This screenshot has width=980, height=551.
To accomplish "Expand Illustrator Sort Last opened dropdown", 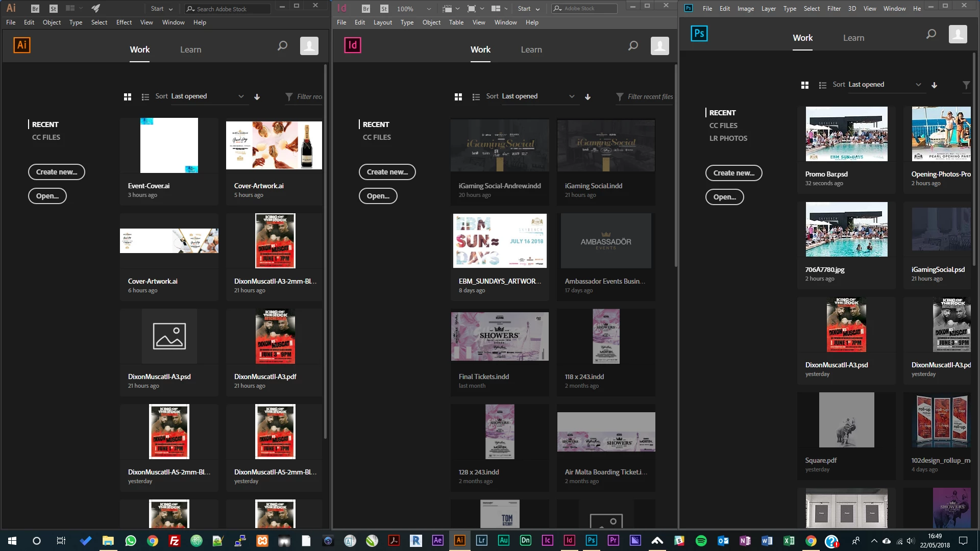I will pyautogui.click(x=241, y=96).
